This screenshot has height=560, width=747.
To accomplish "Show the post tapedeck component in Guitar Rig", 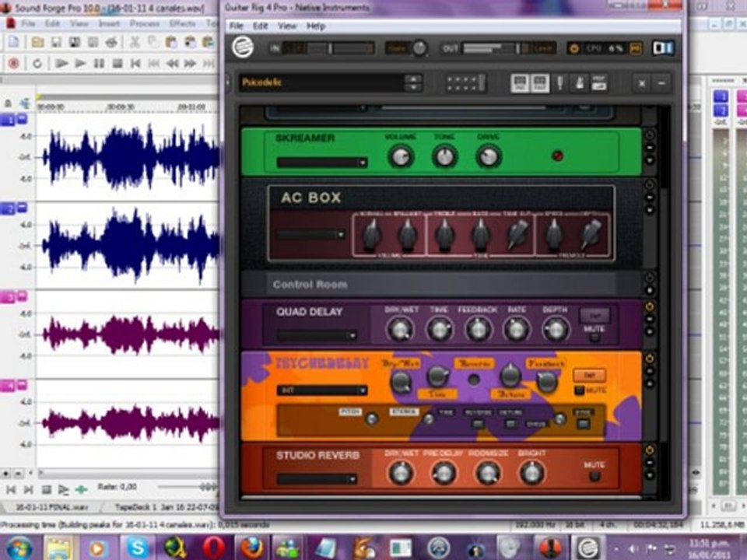I will [539, 83].
